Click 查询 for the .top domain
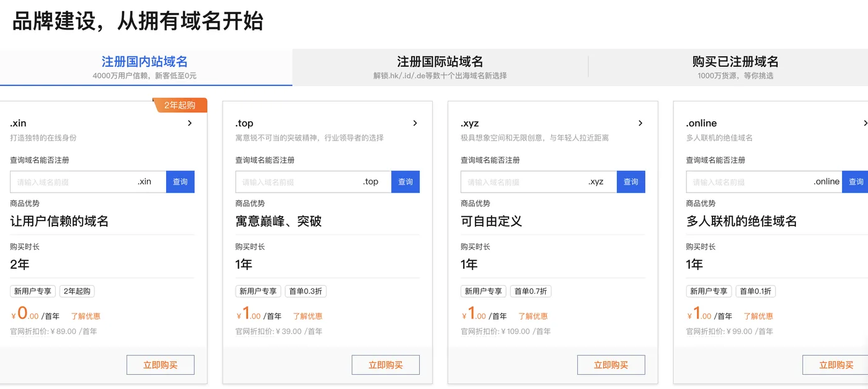The image size is (868, 389). (405, 181)
